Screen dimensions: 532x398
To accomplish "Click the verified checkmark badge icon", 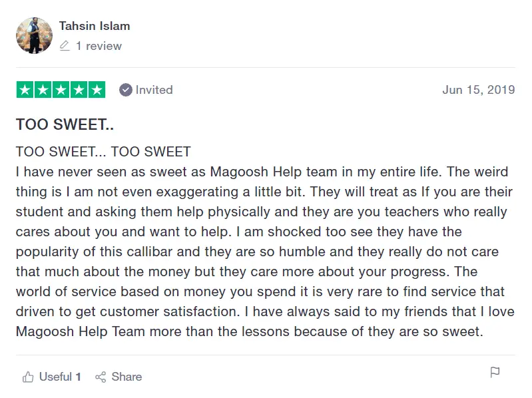I will click(126, 90).
